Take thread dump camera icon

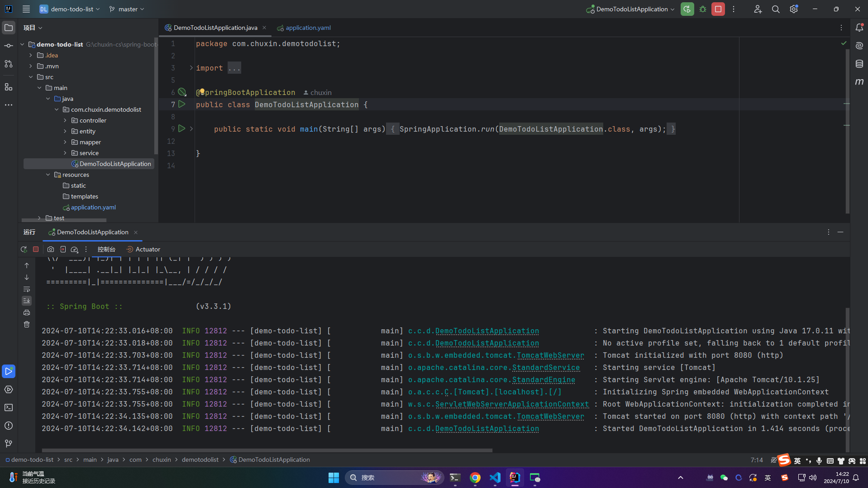51,249
